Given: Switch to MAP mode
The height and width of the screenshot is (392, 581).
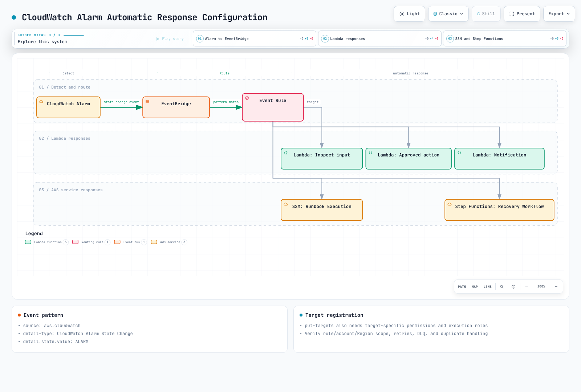Looking at the screenshot, I should 475,287.
